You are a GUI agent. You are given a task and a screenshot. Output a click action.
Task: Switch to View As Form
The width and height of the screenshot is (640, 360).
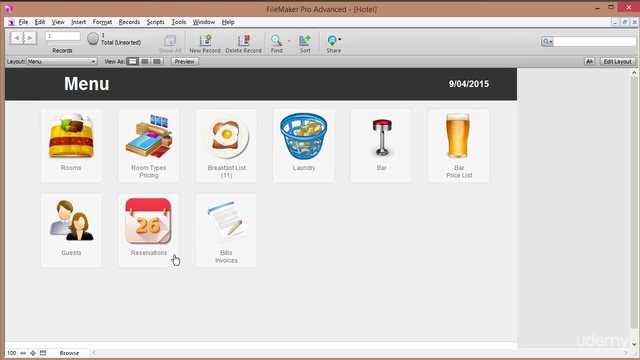point(132,62)
